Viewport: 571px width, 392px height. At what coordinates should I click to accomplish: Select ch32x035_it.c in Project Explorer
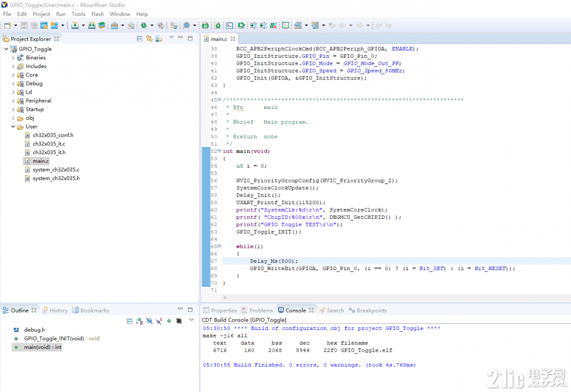(49, 144)
